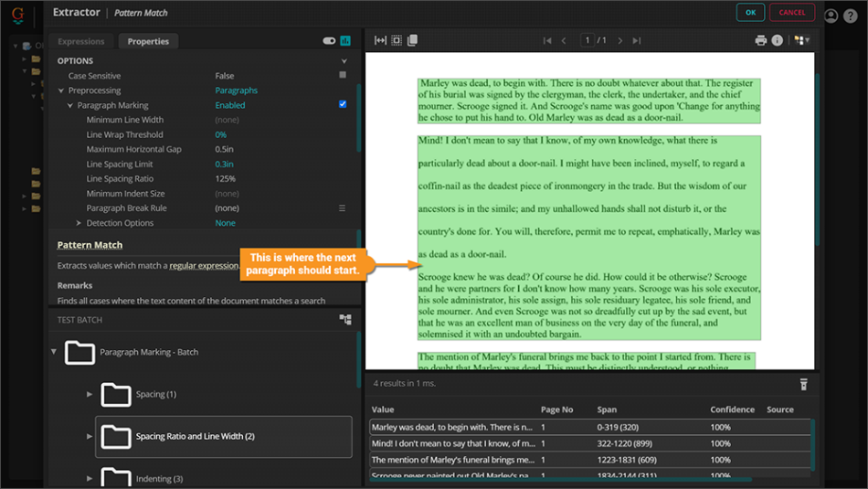Go to the next page
Screen dimensions: 868x489
(620, 40)
